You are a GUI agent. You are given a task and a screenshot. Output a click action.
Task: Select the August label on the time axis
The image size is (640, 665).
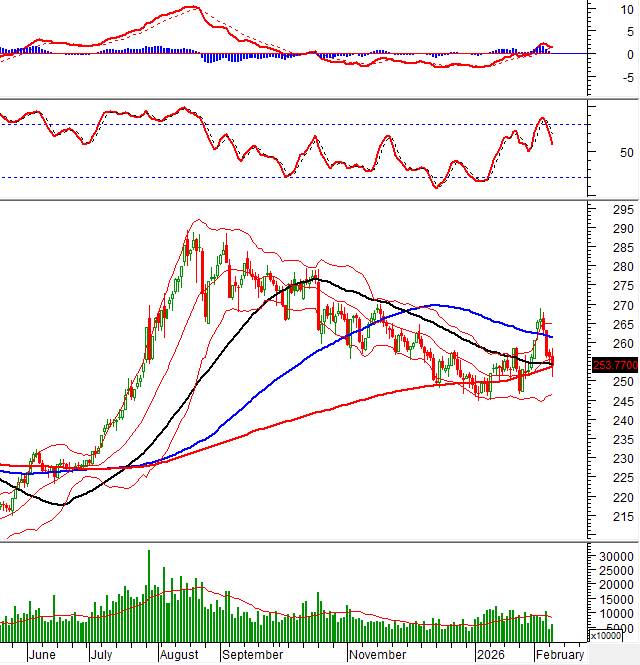pyautogui.click(x=179, y=655)
